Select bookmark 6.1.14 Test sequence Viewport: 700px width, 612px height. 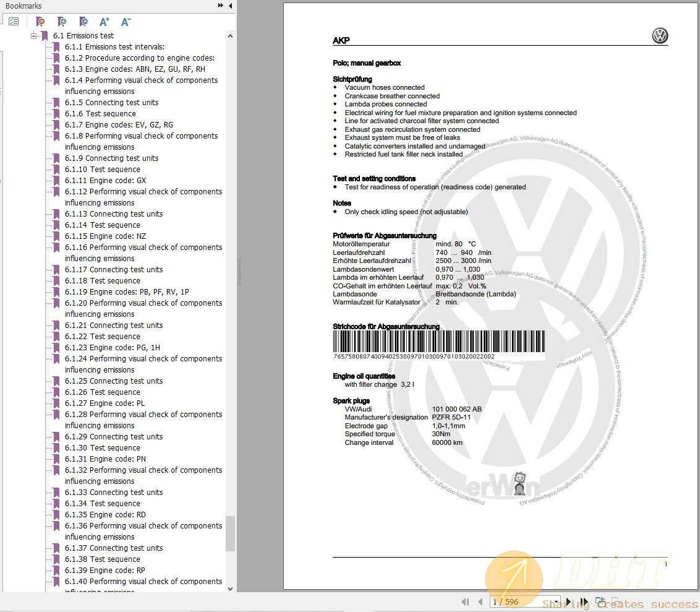pyautogui.click(x=103, y=225)
